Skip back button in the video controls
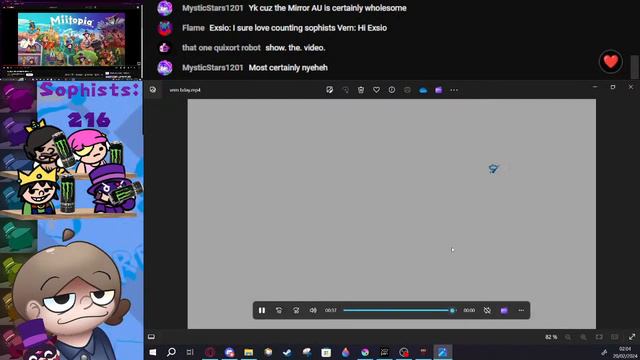640x360 pixels. click(279, 311)
